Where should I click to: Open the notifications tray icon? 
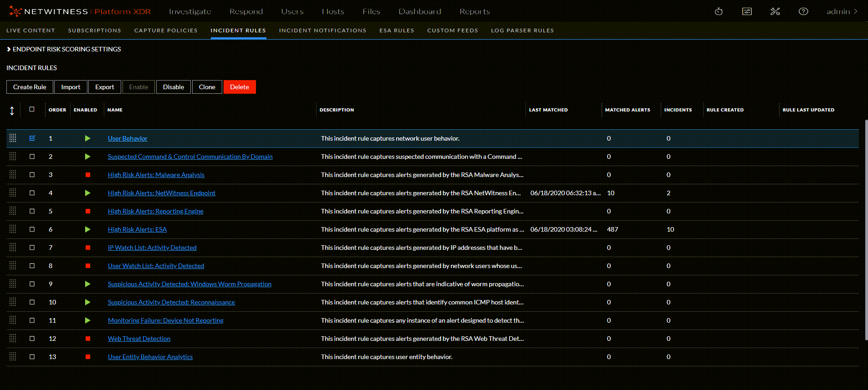pos(747,11)
